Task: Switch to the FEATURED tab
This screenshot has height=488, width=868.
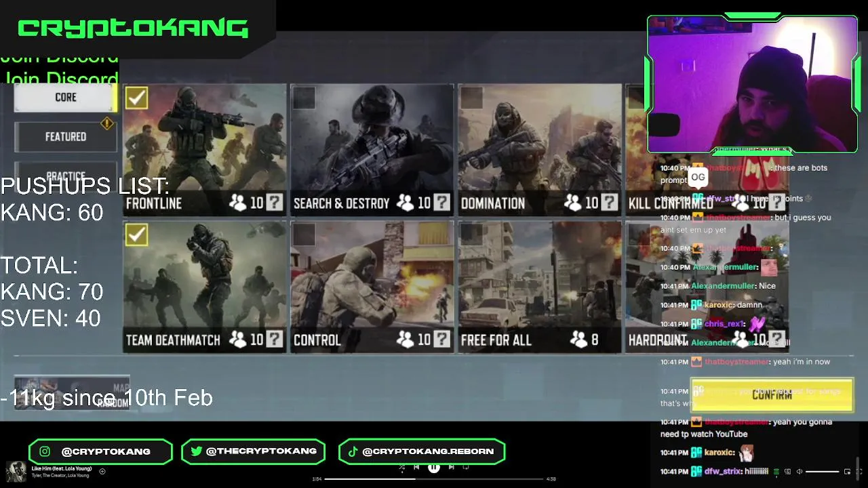Action: coord(66,137)
